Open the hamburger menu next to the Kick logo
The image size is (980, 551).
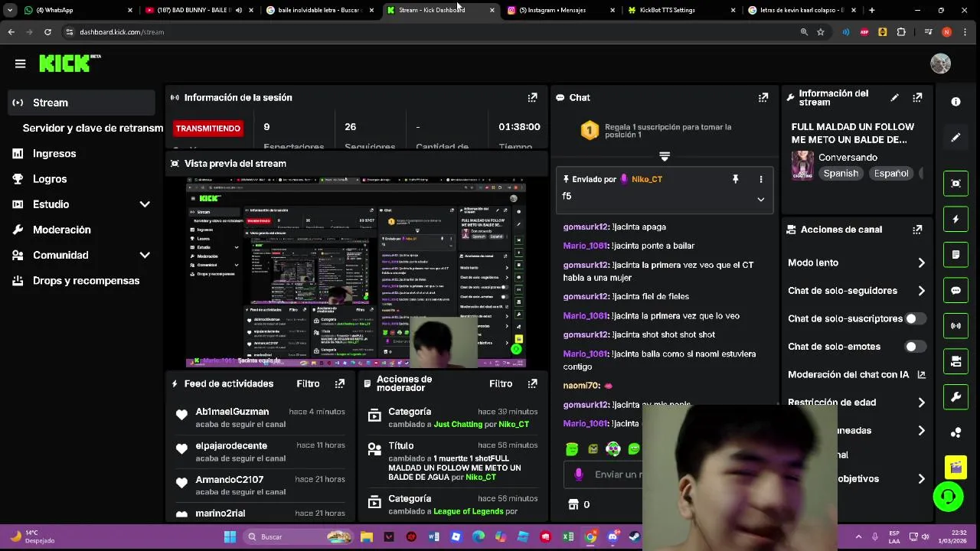pos(21,64)
